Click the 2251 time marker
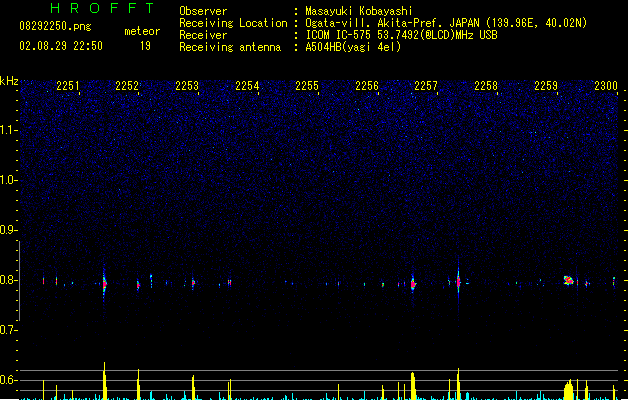The height and width of the screenshot is (400, 629). click(x=67, y=86)
